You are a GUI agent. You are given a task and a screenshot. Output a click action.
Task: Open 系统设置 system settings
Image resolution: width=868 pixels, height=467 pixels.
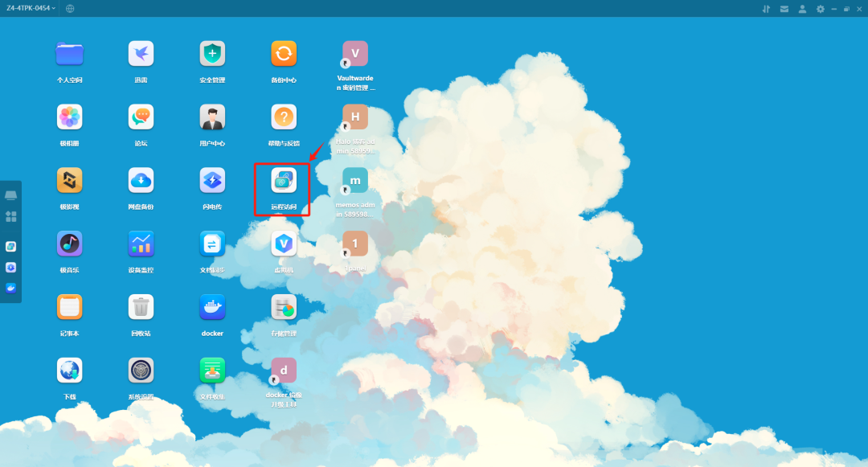coord(141,370)
